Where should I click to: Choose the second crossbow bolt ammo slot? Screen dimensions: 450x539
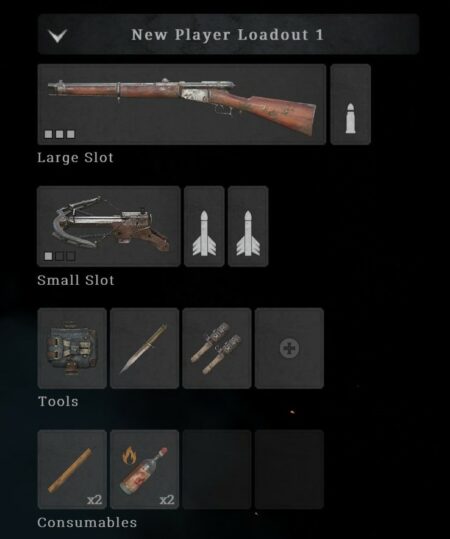(x=248, y=226)
